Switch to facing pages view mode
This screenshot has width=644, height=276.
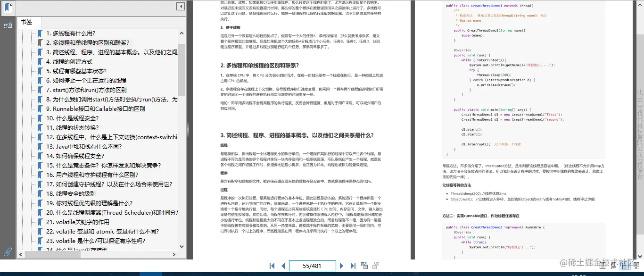click(625, 266)
